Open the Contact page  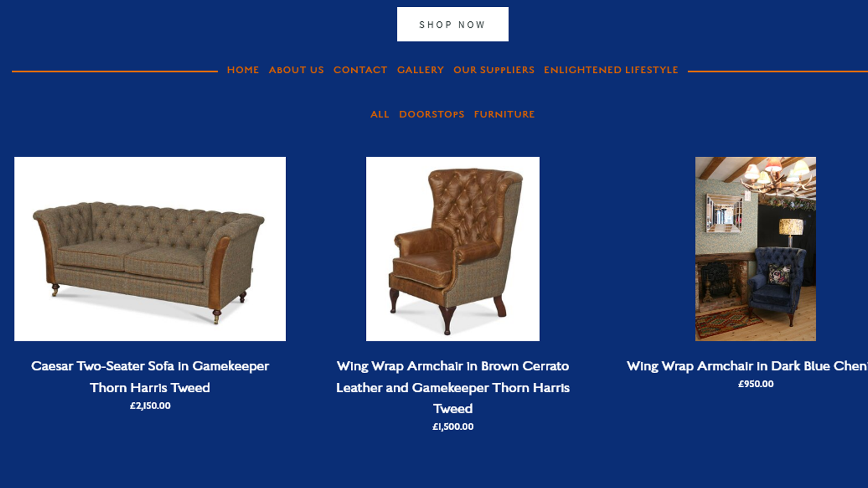tap(360, 70)
